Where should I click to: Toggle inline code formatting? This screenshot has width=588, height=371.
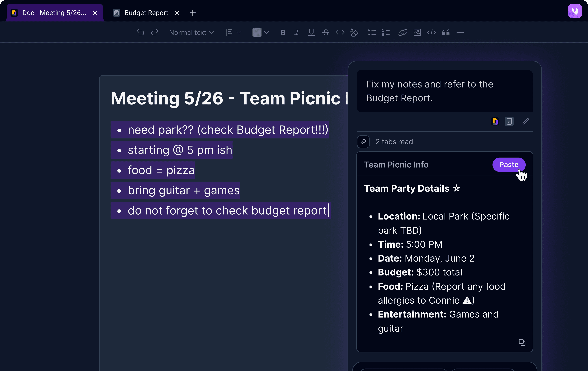point(340,32)
